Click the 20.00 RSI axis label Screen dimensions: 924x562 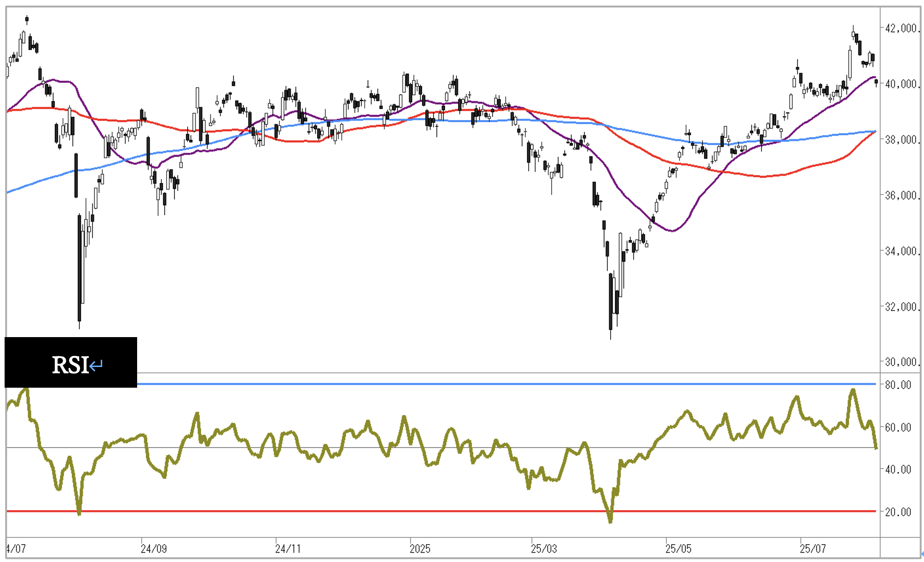[898, 512]
